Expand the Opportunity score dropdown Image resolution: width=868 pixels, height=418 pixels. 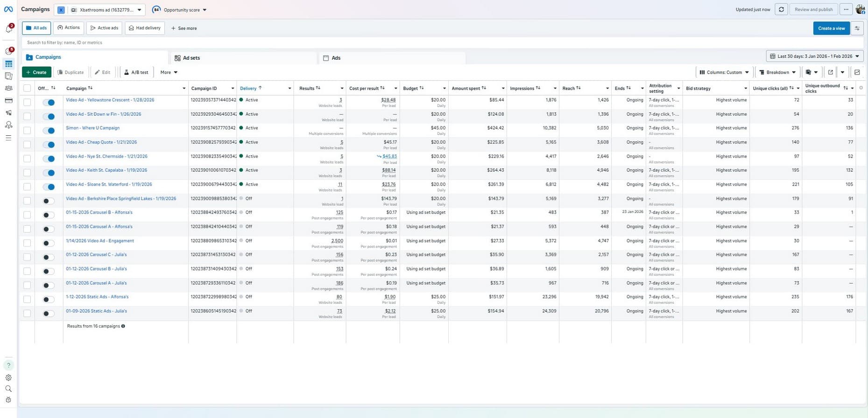(179, 10)
